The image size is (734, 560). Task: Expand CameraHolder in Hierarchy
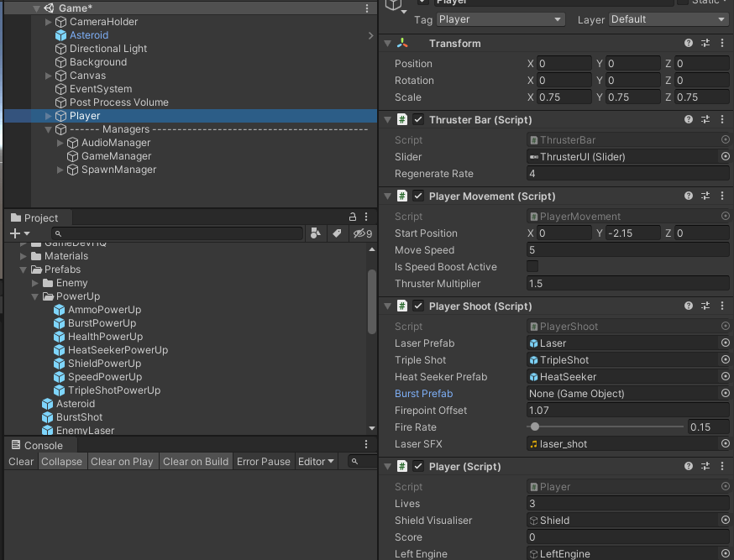click(x=48, y=22)
